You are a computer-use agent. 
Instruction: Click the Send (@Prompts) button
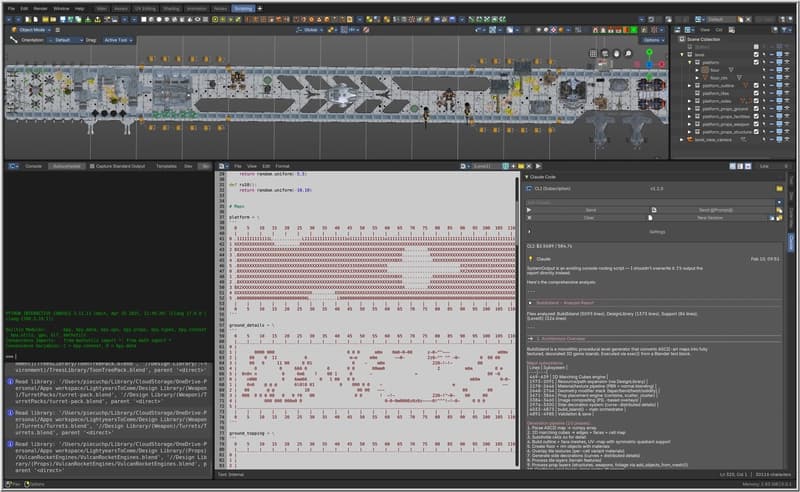[x=715, y=210]
